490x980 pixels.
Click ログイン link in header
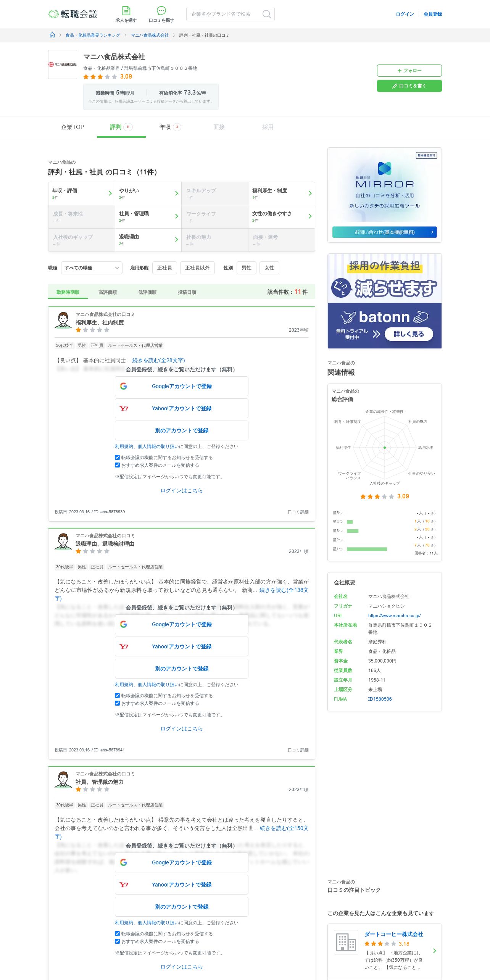[x=405, y=14]
